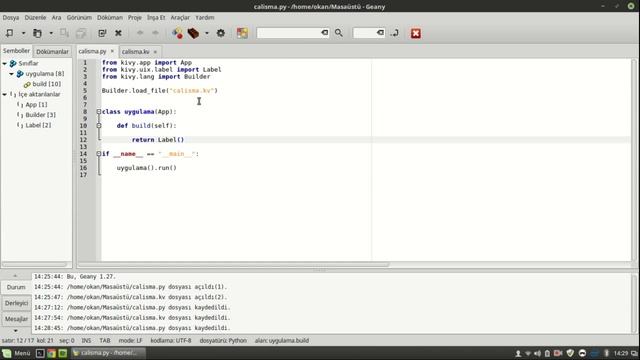Clear the toolbar search field
Viewport: 640px width, 360px height.
tap(324, 33)
